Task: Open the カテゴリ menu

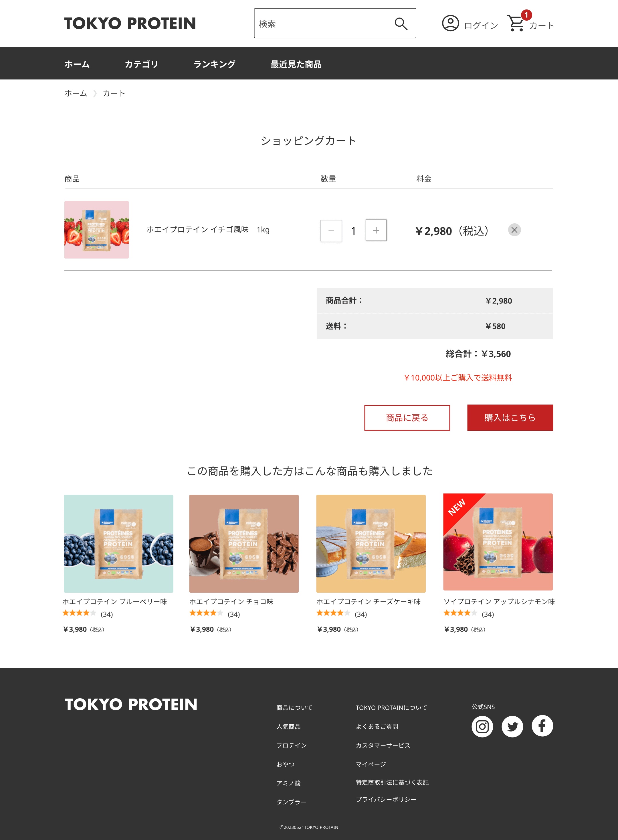Action: [x=141, y=64]
